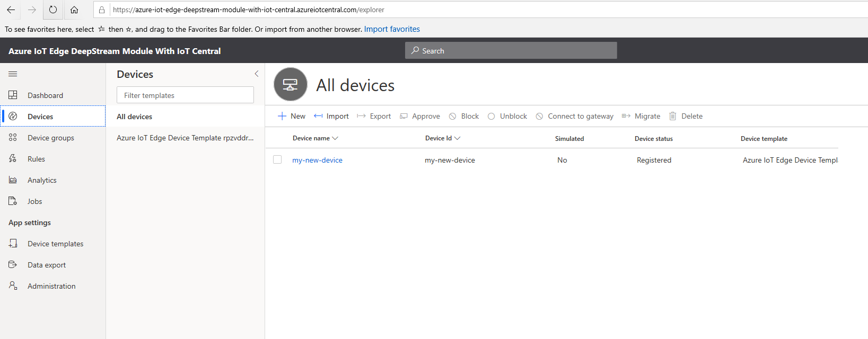The width and height of the screenshot is (868, 339).
Task: Click the Device templates icon
Action: 13,244
